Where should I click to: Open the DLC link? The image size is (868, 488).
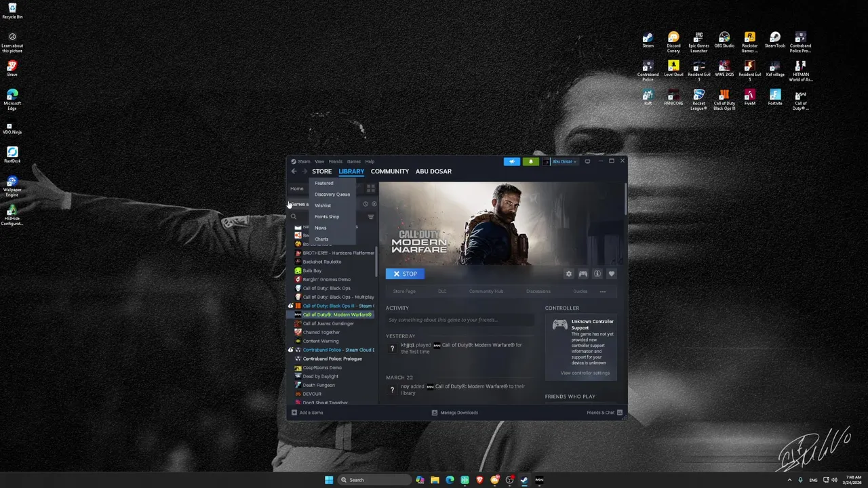(442, 291)
